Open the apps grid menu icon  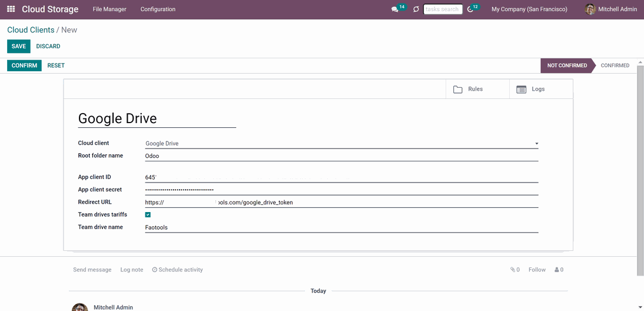click(11, 9)
